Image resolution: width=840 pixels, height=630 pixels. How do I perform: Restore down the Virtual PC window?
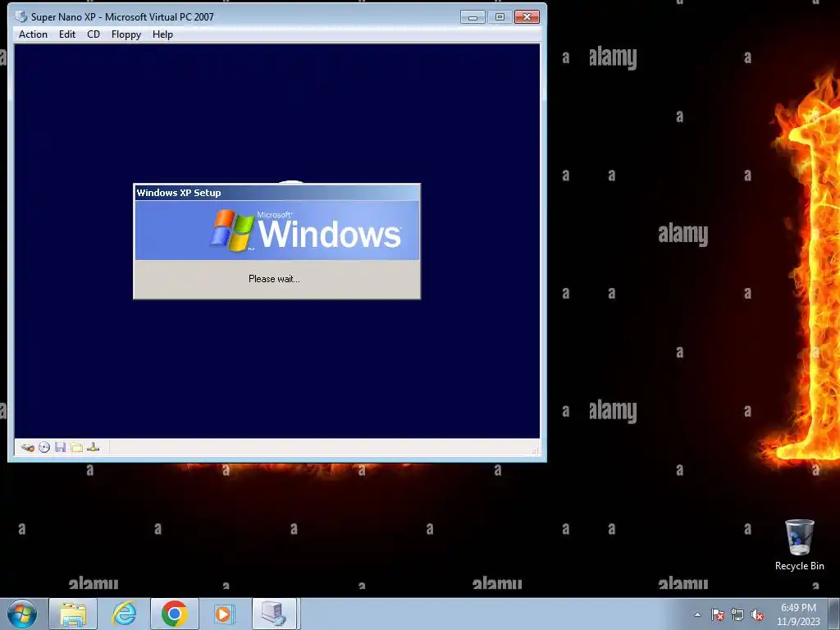(x=500, y=17)
